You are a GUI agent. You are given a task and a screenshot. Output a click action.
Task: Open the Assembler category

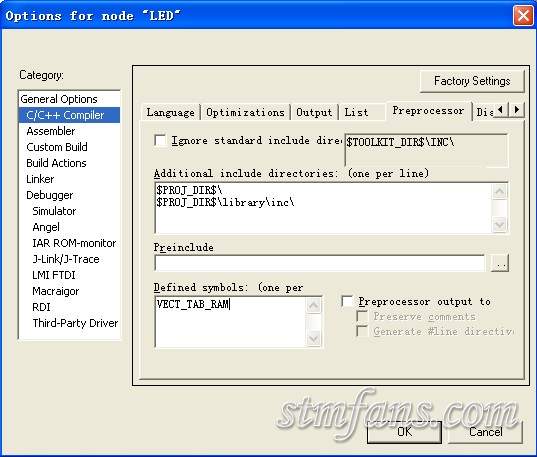[x=51, y=131]
